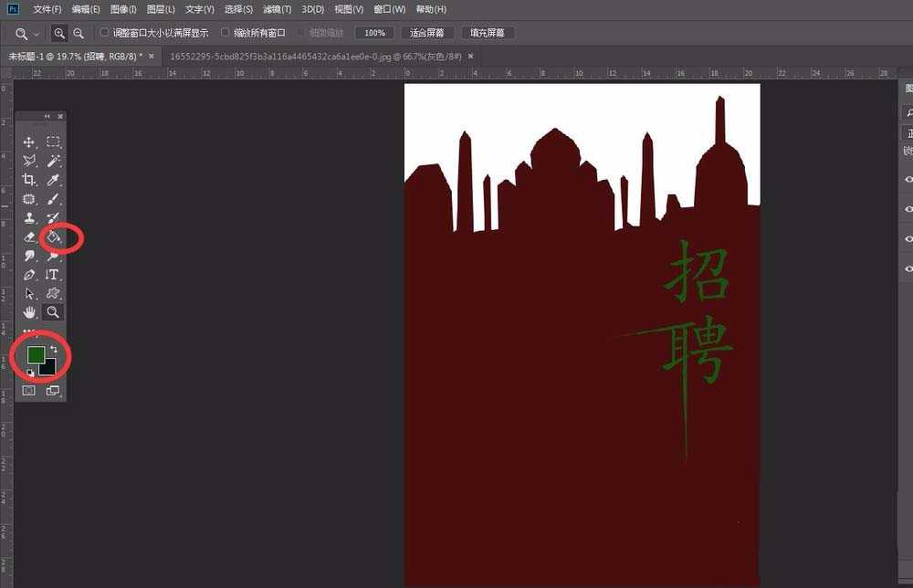
Task: Swap foreground and background colors icon
Action: point(53,350)
